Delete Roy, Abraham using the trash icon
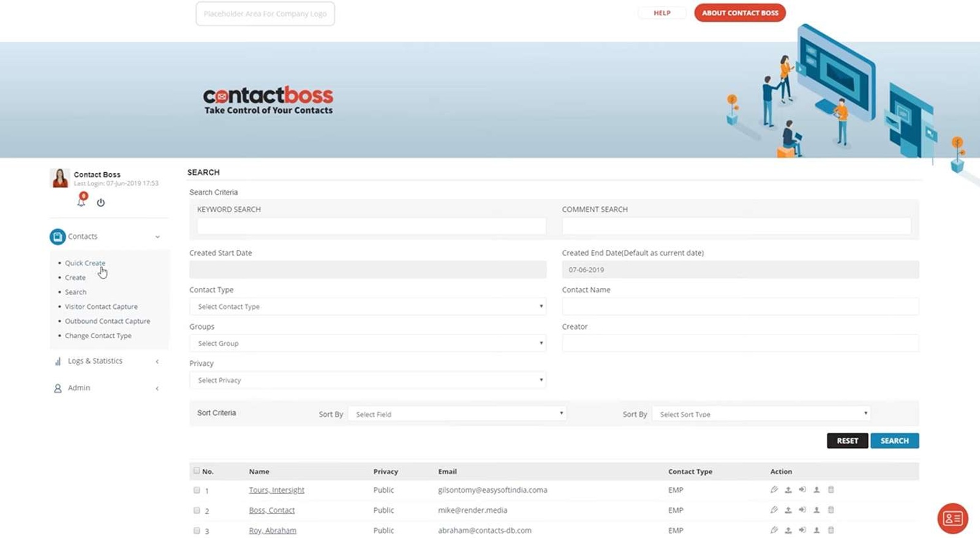The image size is (980, 538). coord(831,530)
